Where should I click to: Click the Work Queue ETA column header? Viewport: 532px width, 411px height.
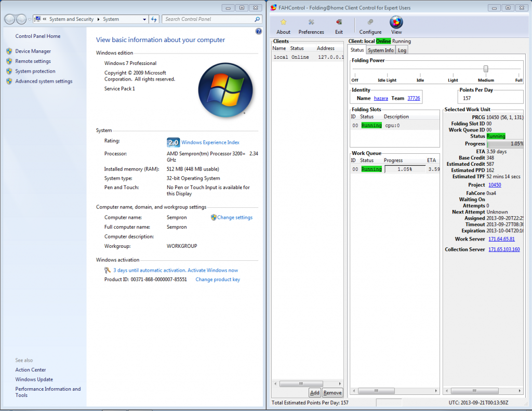pos(432,161)
